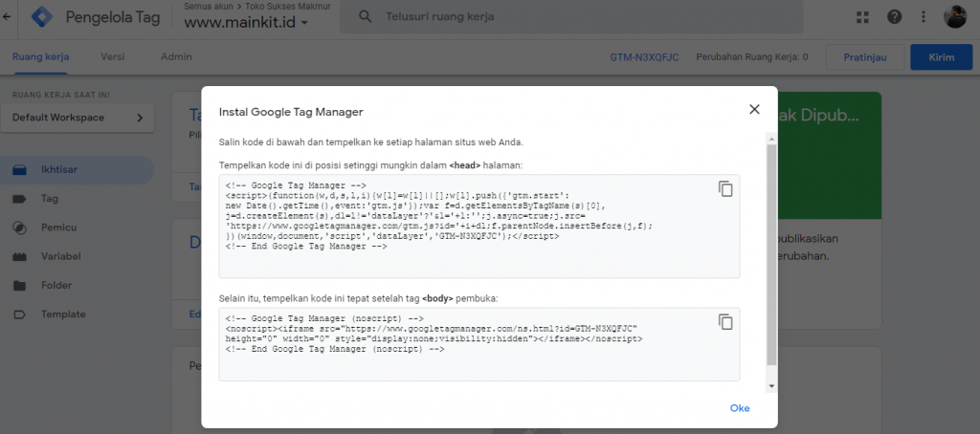Screen dimensions: 980x434
Task: Open the three-dot more options menu
Action: click(x=924, y=17)
